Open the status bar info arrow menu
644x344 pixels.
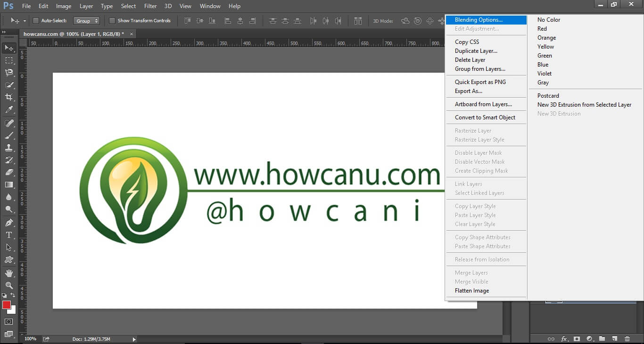[x=134, y=339]
